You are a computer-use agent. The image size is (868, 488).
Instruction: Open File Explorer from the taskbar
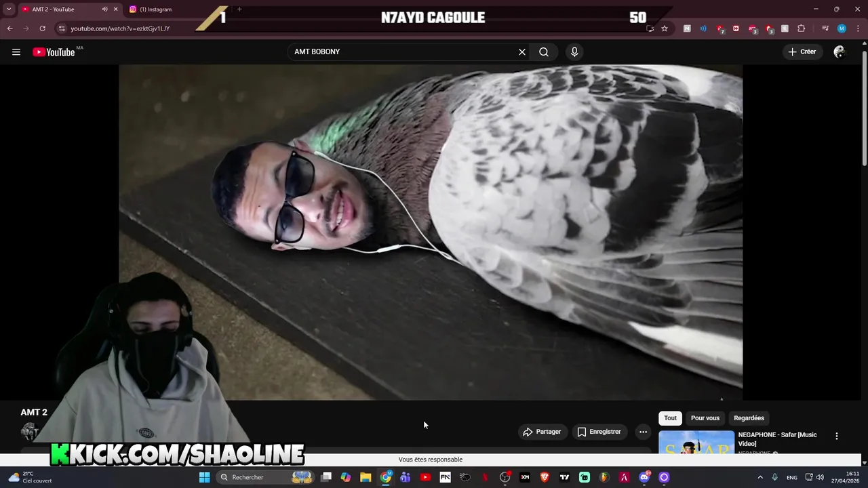tap(366, 477)
